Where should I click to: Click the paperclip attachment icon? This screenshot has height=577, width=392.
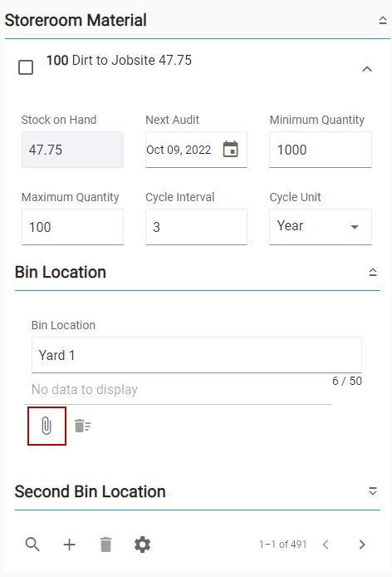47,426
